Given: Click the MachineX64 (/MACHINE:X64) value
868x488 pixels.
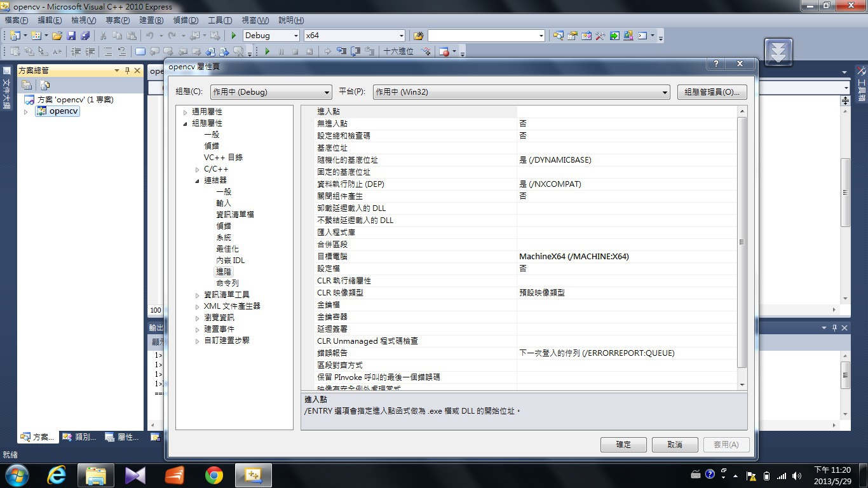Looking at the screenshot, I should point(574,257).
